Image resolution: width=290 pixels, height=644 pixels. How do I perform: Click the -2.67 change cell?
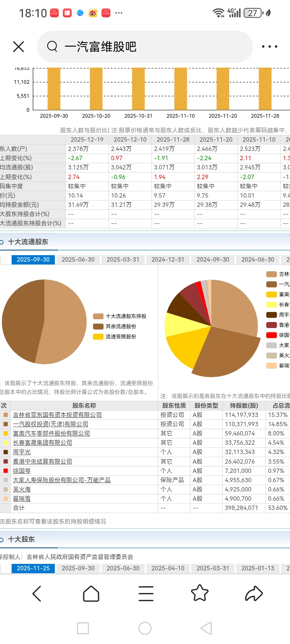[87, 158]
